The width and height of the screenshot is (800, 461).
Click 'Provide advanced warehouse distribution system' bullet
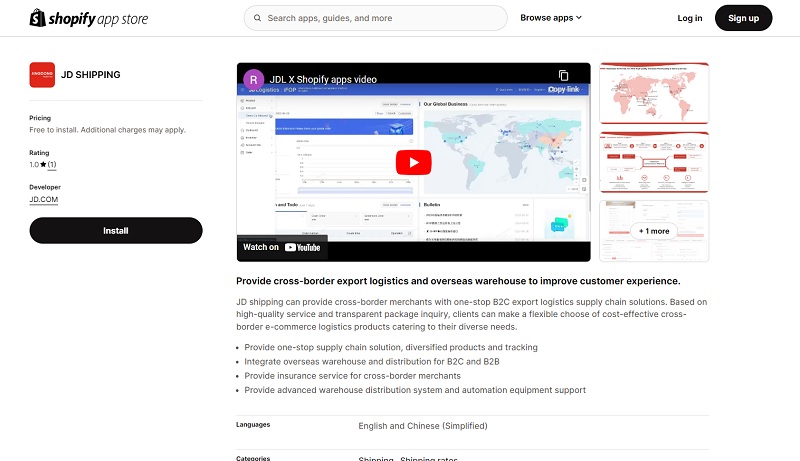[x=415, y=390]
